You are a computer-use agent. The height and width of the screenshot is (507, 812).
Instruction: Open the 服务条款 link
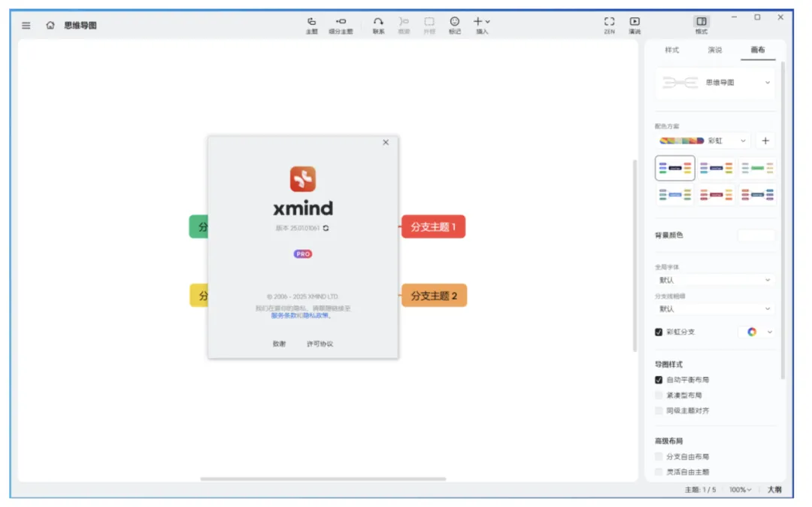coord(283,315)
